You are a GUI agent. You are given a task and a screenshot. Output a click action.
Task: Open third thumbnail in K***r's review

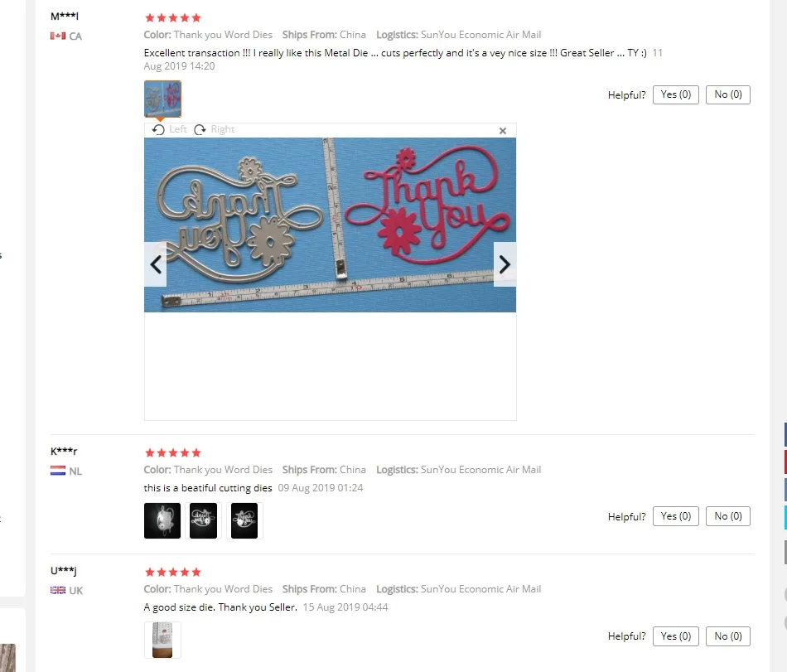244,521
